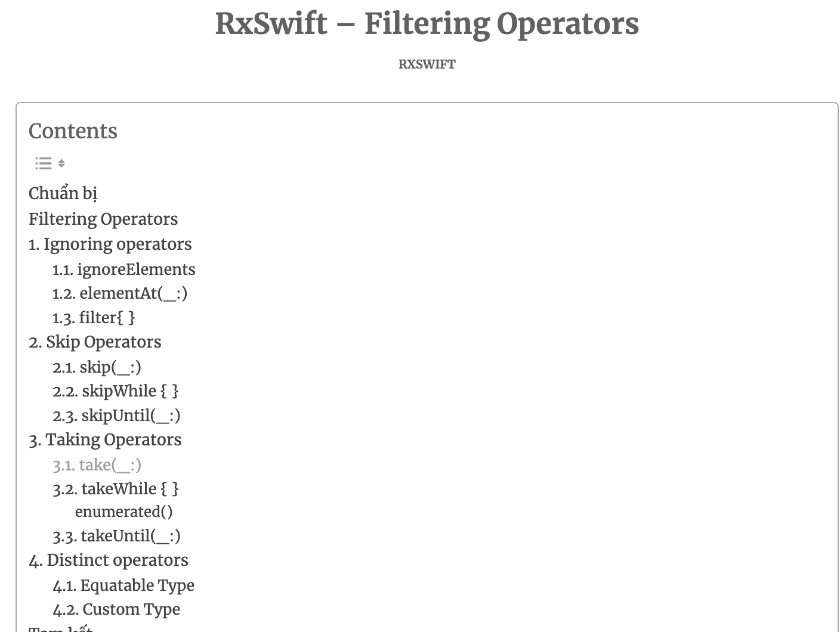Jump to 2. Skip Operators

click(95, 342)
